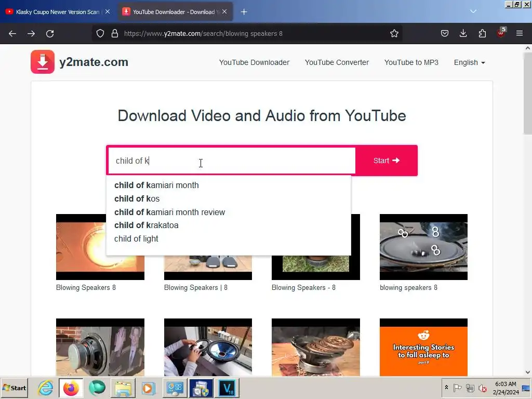Open the green speech bubble taskbar app
This screenshot has width=532, height=399.
(97, 388)
